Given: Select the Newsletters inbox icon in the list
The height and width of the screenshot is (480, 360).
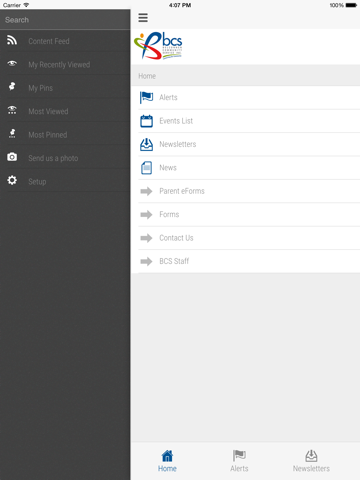Looking at the screenshot, I should [x=146, y=144].
